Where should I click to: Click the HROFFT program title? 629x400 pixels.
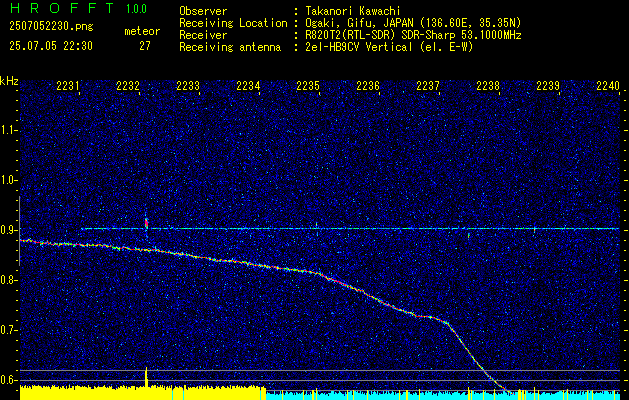coord(62,8)
